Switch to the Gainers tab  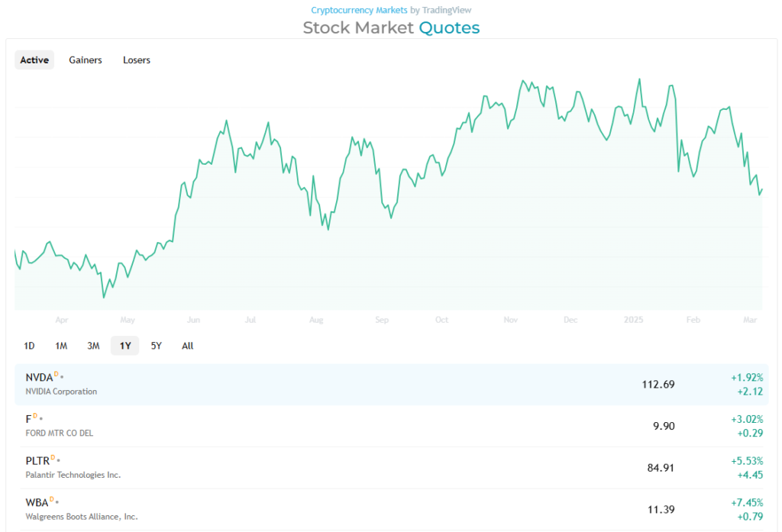coord(86,60)
